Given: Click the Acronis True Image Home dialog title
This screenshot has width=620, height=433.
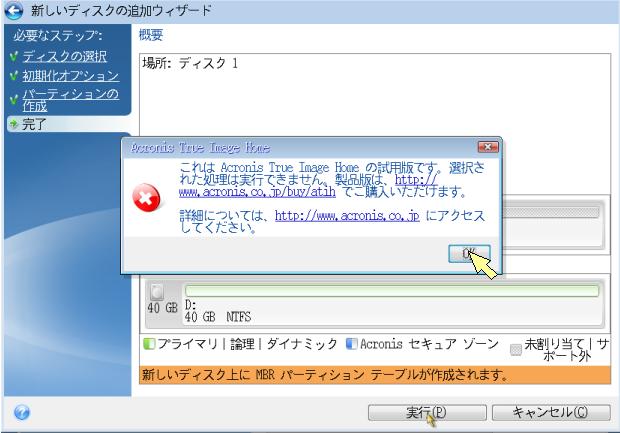Looking at the screenshot, I should (x=200, y=147).
